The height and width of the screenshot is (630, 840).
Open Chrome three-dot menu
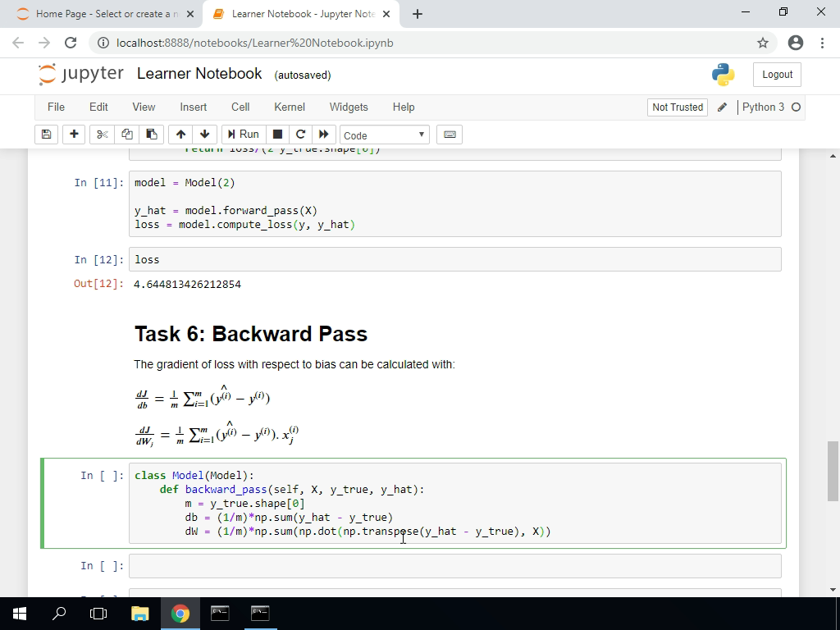[x=822, y=43]
